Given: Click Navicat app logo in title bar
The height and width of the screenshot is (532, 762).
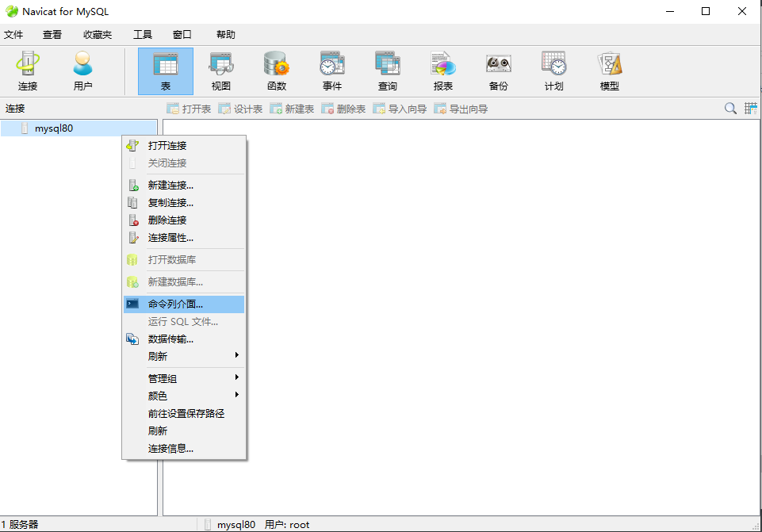Looking at the screenshot, I should coord(12,11).
